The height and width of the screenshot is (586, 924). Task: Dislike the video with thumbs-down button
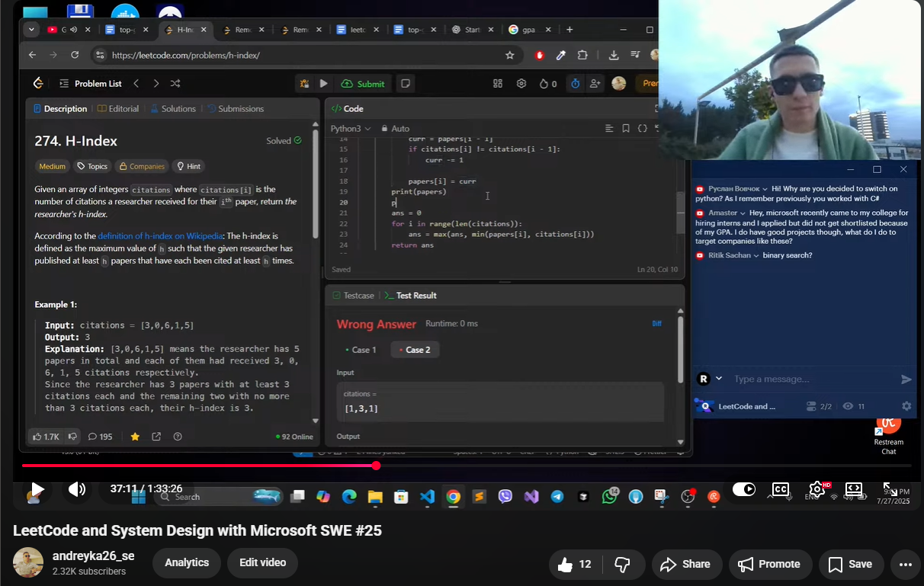point(622,565)
